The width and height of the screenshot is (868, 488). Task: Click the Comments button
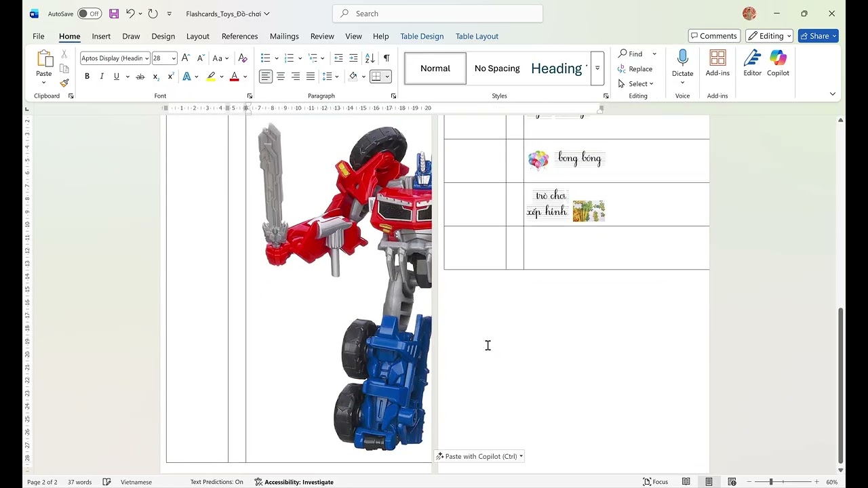pyautogui.click(x=714, y=36)
